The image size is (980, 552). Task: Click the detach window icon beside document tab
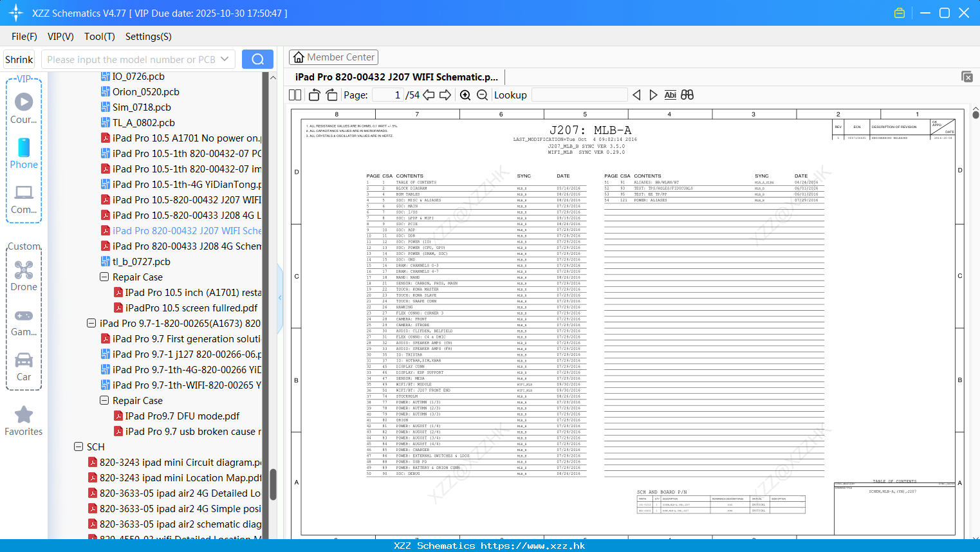(x=967, y=77)
